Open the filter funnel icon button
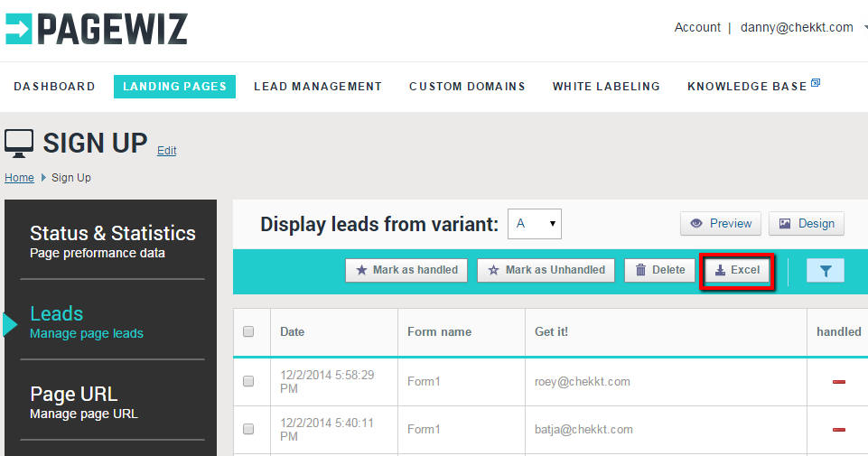Image resolution: width=868 pixels, height=456 pixels. [x=826, y=271]
